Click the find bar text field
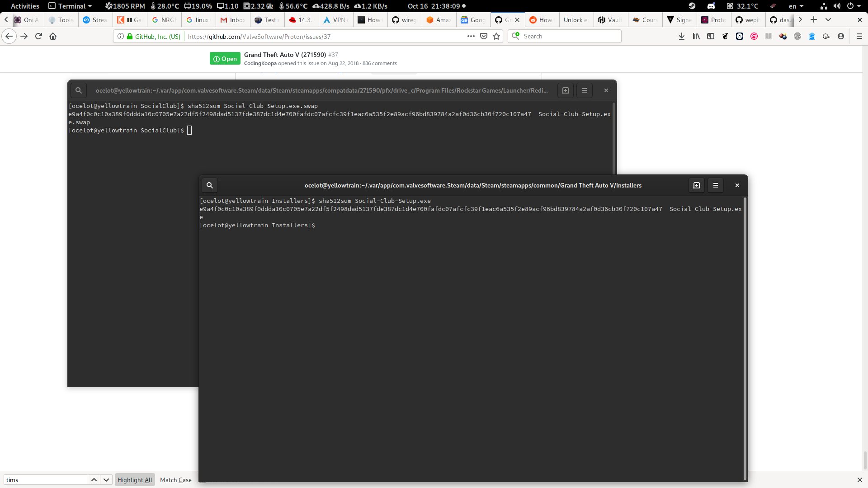868x488 pixels. [46, 480]
